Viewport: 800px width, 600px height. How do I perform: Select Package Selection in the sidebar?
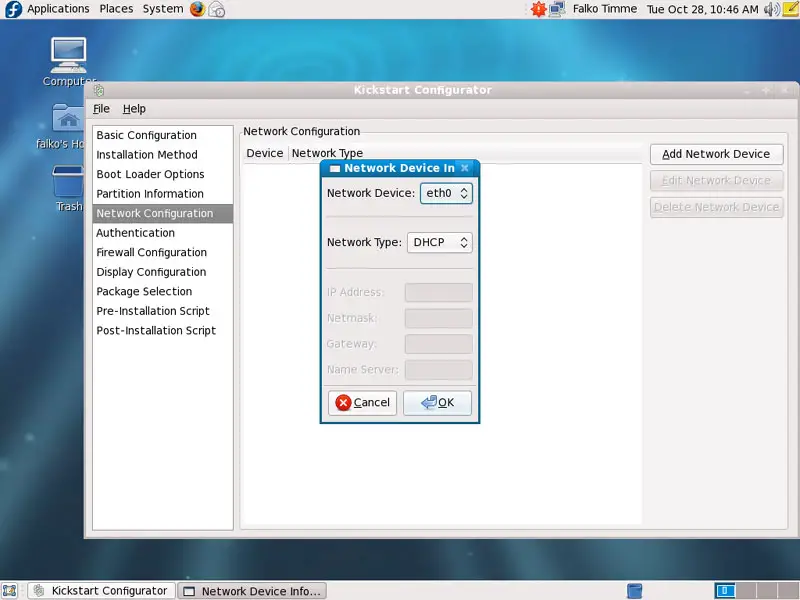163,291
